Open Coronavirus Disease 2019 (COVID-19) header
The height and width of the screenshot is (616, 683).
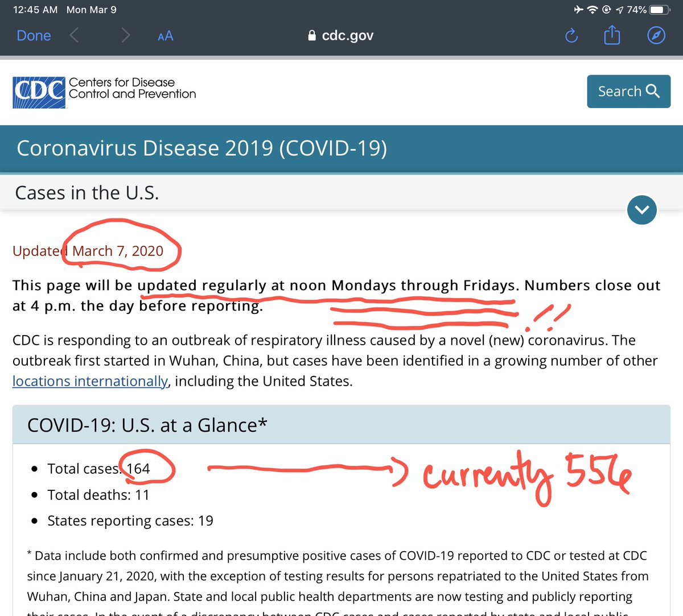tap(202, 148)
